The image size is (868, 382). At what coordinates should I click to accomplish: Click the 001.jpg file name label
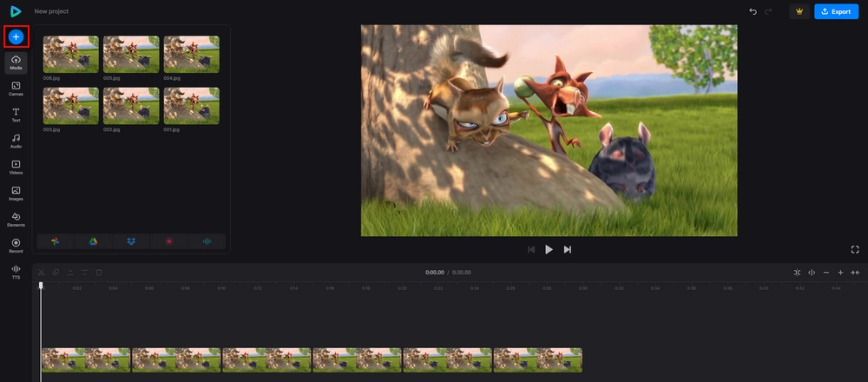pyautogui.click(x=172, y=130)
